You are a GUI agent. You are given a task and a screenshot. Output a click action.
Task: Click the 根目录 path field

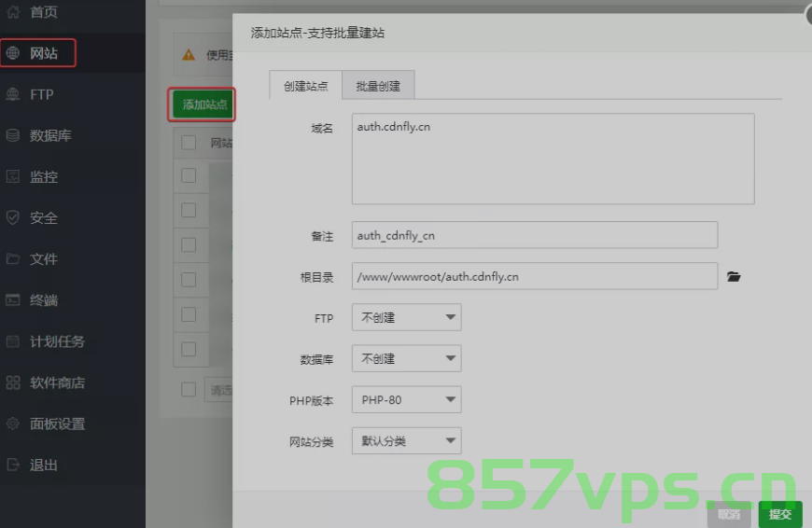click(x=535, y=276)
